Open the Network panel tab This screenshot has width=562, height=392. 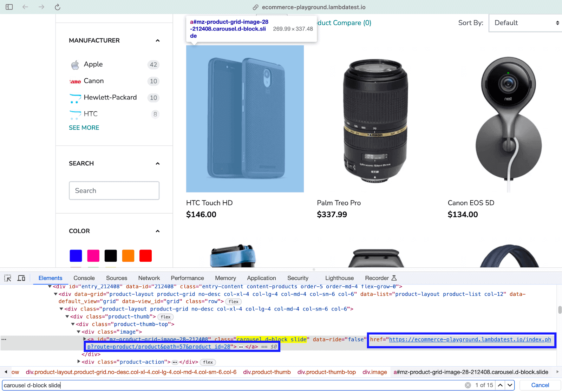tap(149, 278)
